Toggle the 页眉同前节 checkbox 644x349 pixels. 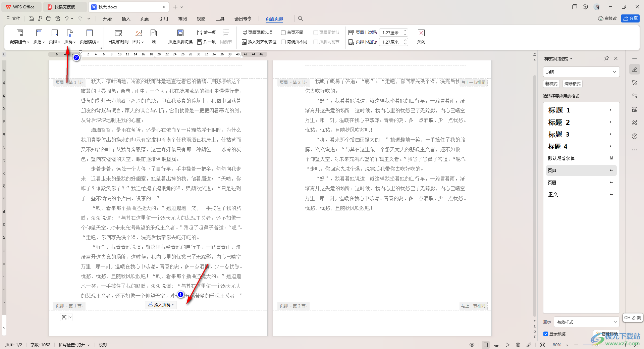(x=316, y=33)
